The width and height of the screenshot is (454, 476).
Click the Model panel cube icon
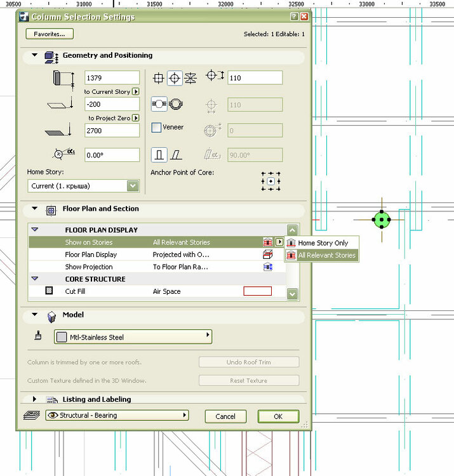52,317
